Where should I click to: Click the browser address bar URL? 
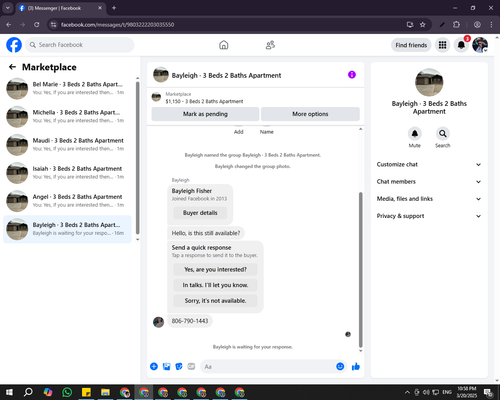tap(117, 25)
